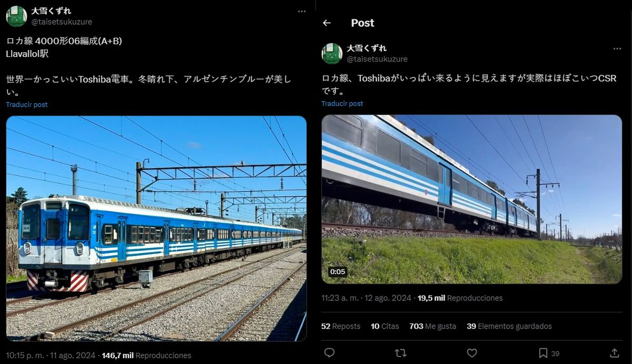This screenshot has height=364, width=632.
Task: Bookmark the post showing 39 saves
Action: coord(543,352)
